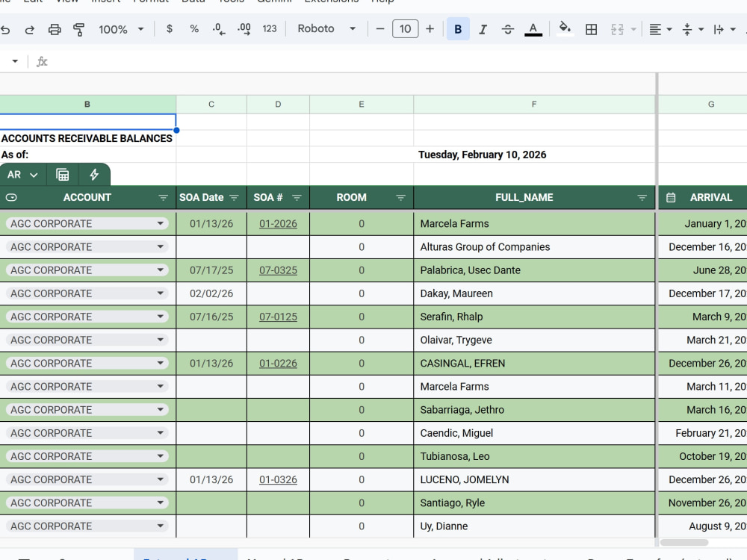
Task: Open the name box dropdown arrow
Action: (x=15, y=61)
